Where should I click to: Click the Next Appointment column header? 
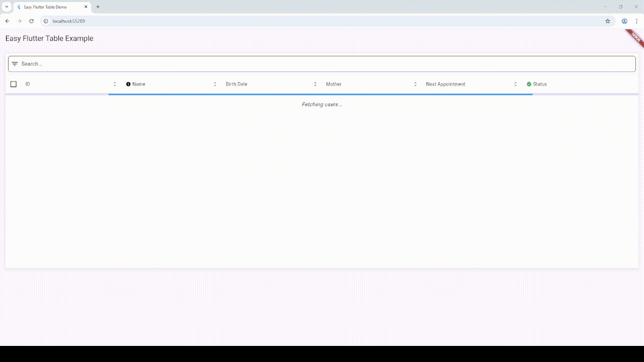point(446,84)
